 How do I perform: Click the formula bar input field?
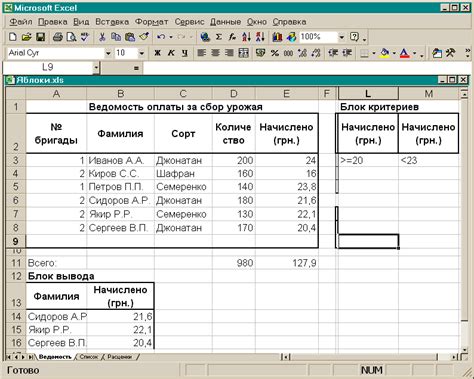point(307,68)
